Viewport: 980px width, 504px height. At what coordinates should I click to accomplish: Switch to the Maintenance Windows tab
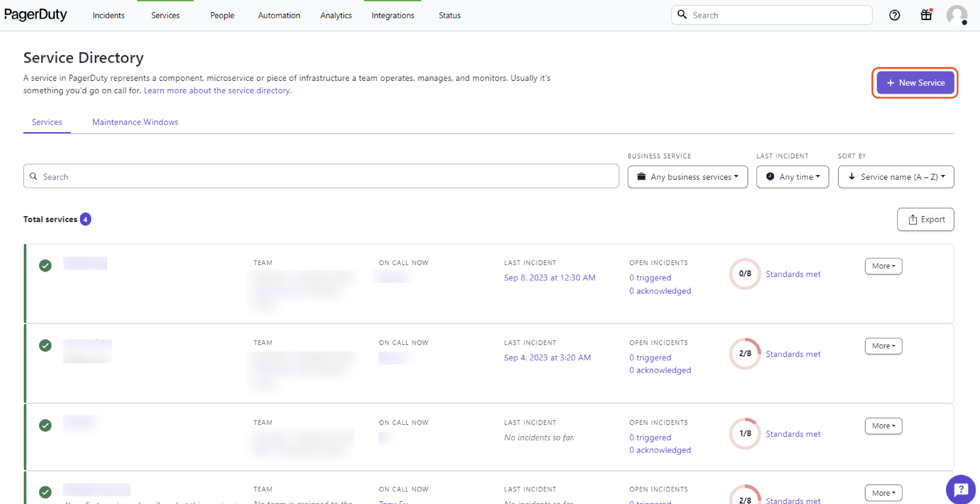(135, 122)
